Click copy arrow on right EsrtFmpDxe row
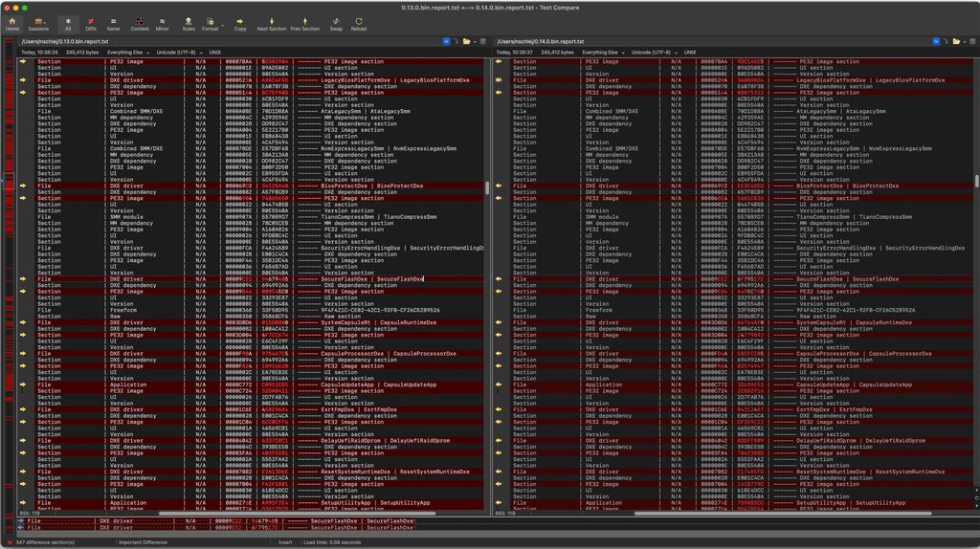This screenshot has height=549, width=980. (x=499, y=409)
